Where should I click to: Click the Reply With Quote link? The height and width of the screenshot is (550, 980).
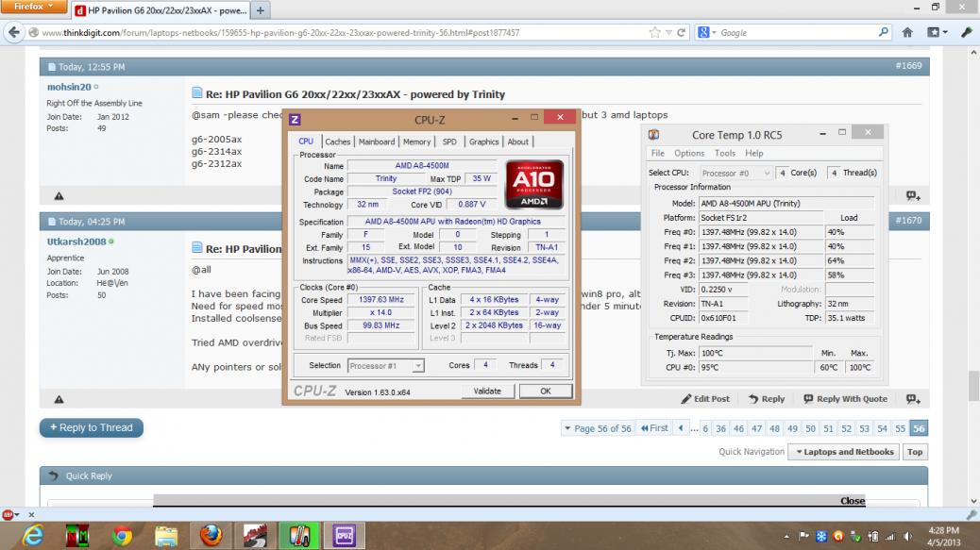coord(846,399)
